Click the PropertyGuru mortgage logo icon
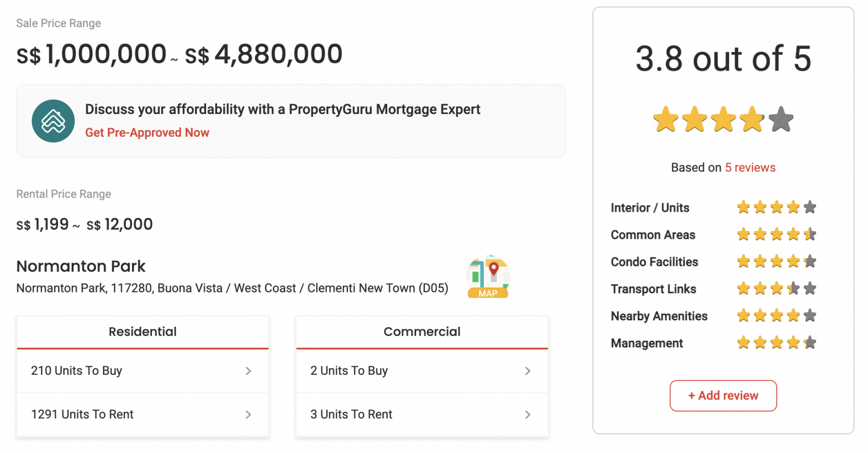This screenshot has width=868, height=453. pos(53,121)
